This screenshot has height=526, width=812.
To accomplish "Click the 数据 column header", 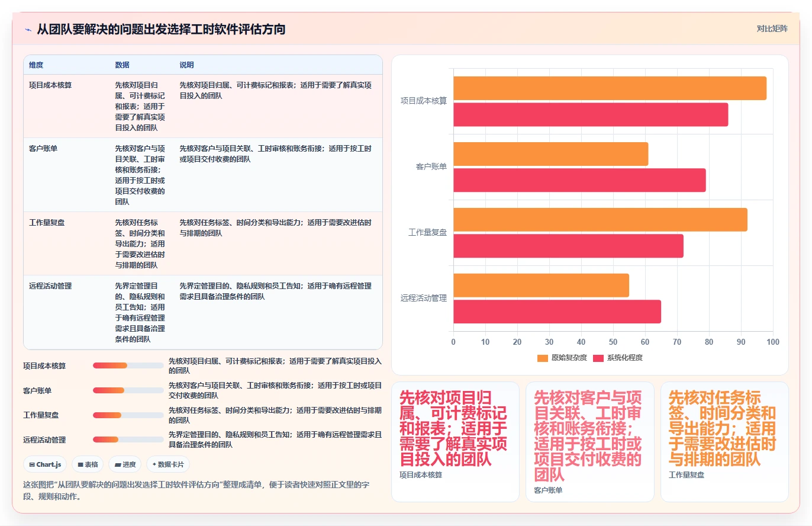I will [122, 65].
